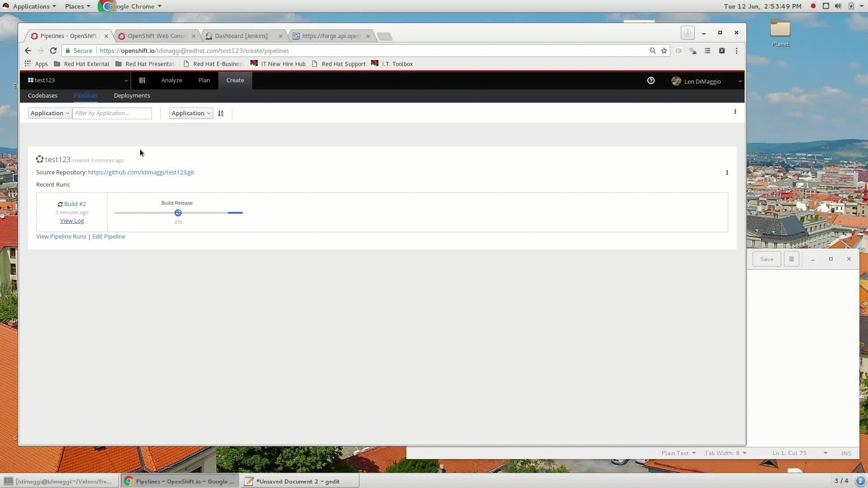Open the toolbar kebab menu icon
Image resolution: width=868 pixels, height=488 pixels.
tap(735, 112)
